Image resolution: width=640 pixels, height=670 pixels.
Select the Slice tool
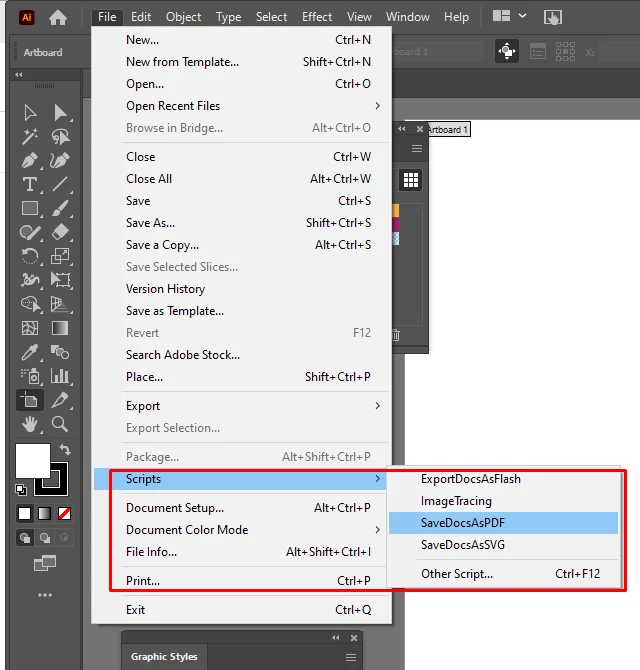tap(60, 400)
